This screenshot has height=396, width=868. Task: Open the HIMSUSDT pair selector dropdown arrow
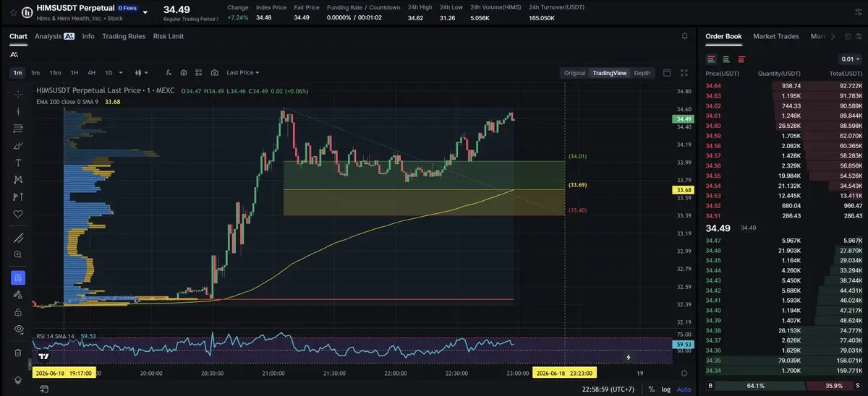tap(145, 12)
